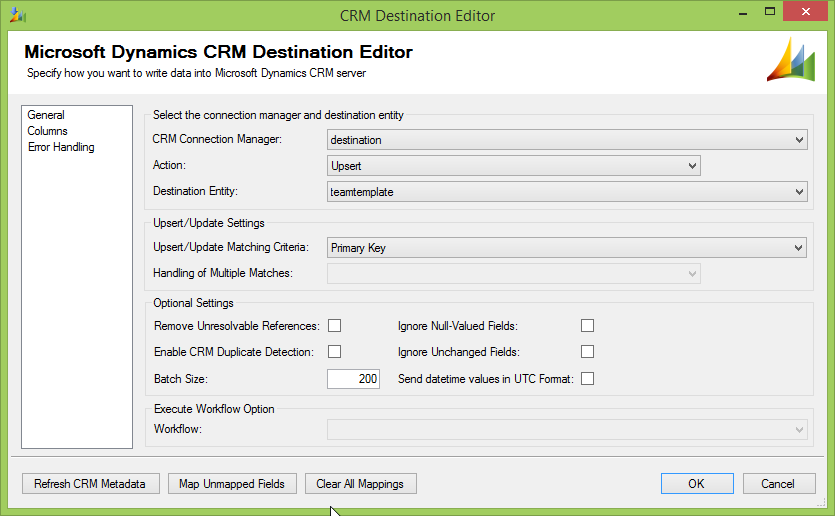The image size is (835, 516).
Task: Click Refresh CRM Metadata button
Action: click(x=91, y=484)
